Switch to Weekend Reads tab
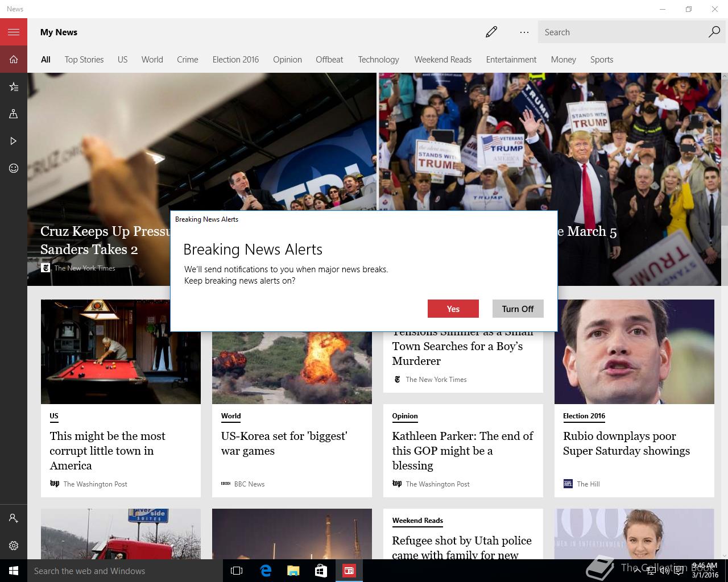The image size is (728, 582). (x=443, y=59)
